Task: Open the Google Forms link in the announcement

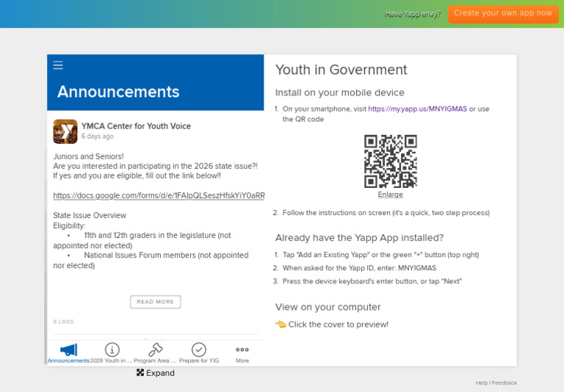Action: coord(159,195)
